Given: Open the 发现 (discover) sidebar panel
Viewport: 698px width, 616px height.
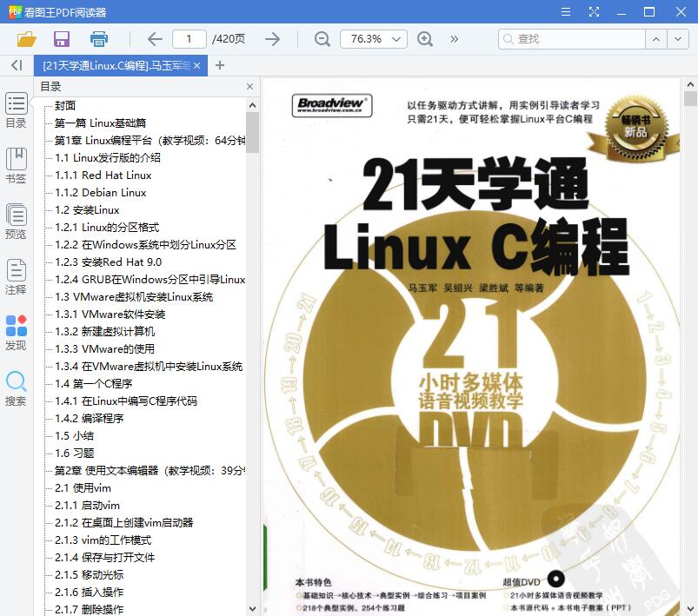Looking at the screenshot, I should pos(16,333).
